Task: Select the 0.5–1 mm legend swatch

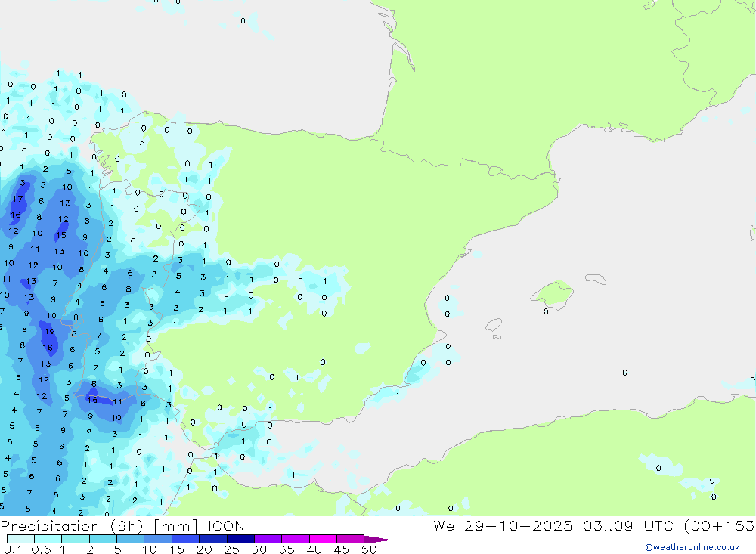Action: [x=48, y=539]
